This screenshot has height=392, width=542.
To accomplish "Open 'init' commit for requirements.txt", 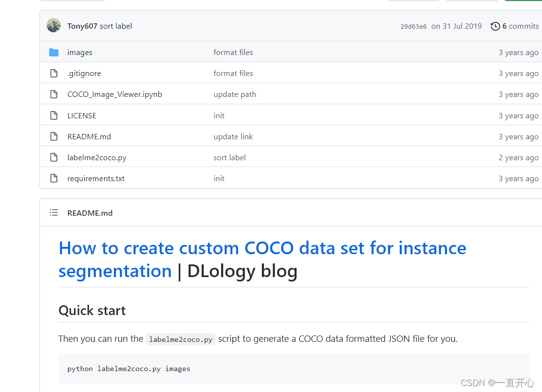I will (x=219, y=179).
